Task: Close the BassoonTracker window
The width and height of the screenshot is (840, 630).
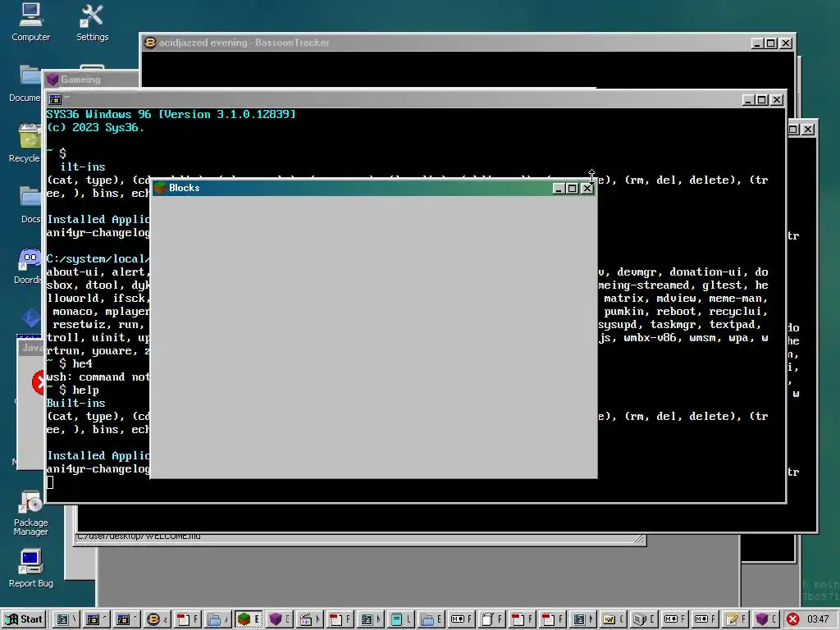Action: 785,43
